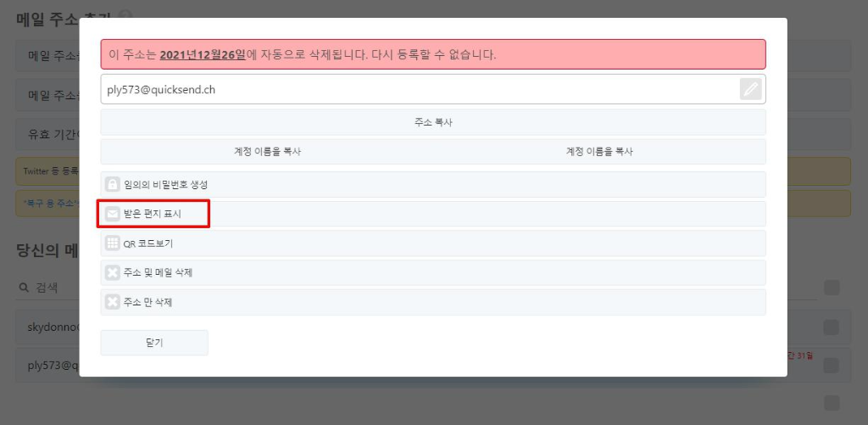
Task: Choose 주소 만 삭제
Action: click(433, 302)
